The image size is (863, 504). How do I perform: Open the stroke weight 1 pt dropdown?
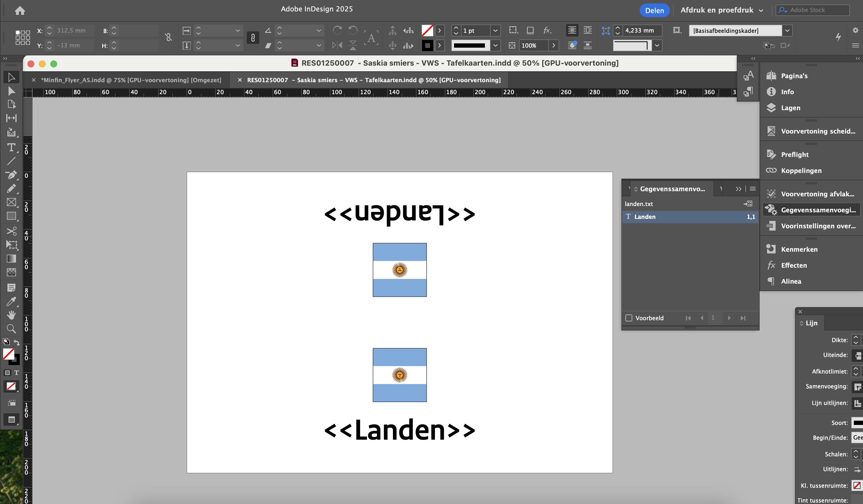tap(495, 31)
